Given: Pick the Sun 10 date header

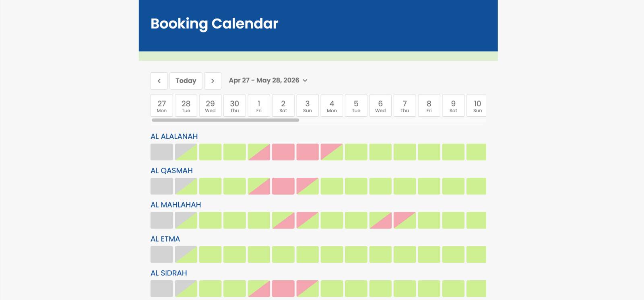Looking at the screenshot, I should coord(477,106).
